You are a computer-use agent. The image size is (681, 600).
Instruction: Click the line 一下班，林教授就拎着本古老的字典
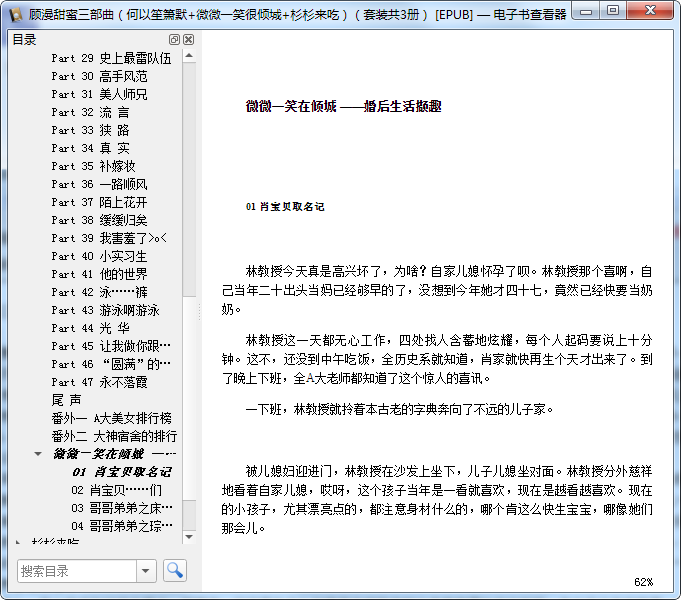[x=399, y=409]
